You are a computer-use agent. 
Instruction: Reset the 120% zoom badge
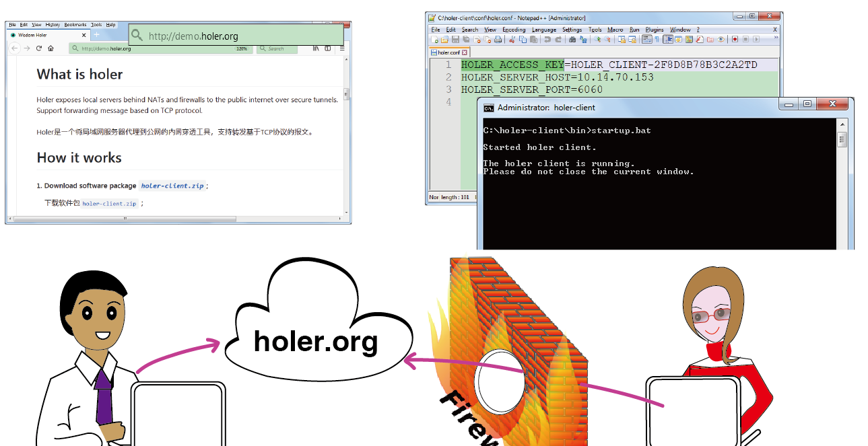(242, 48)
